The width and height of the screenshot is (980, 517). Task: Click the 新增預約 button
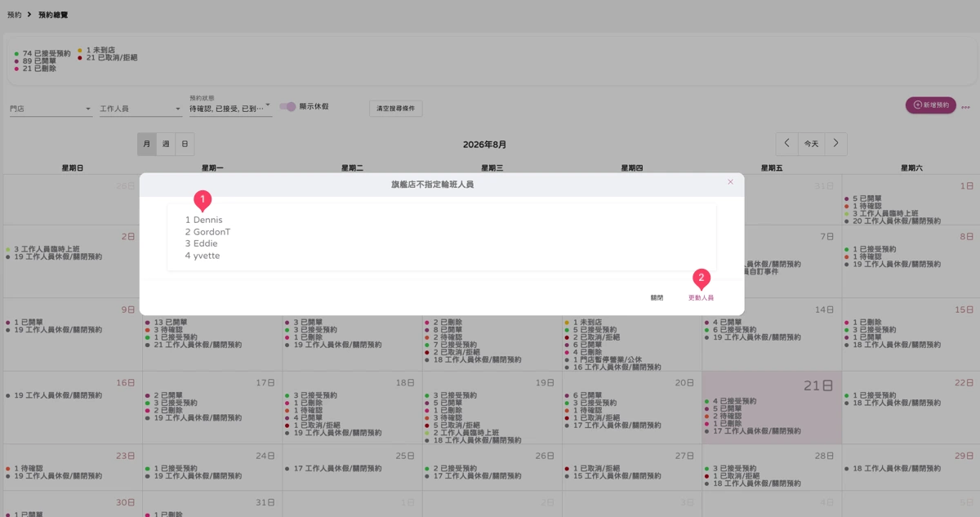(x=930, y=105)
